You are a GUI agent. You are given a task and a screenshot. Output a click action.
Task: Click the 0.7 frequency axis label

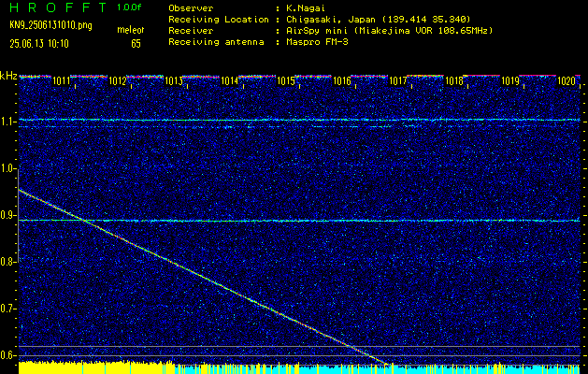pyautogui.click(x=7, y=309)
